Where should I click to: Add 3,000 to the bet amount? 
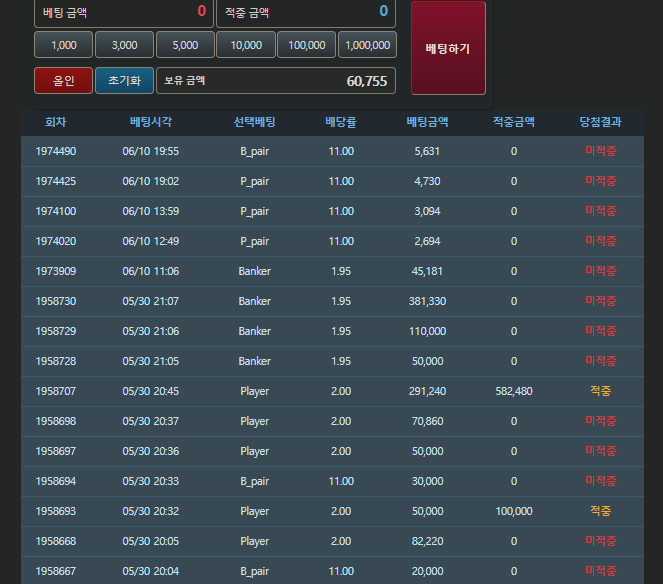point(124,44)
